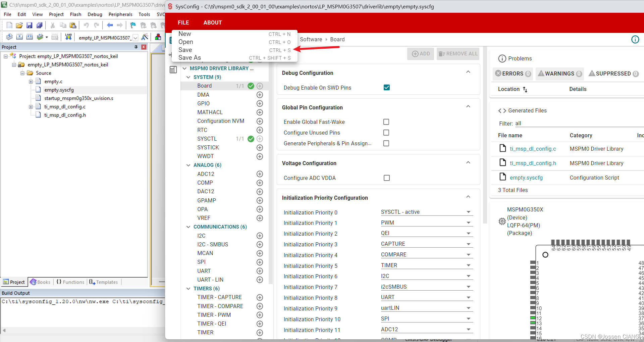This screenshot has width=644, height=342.
Task: Collapse the Voltage Configuration section
Action: 468,163
